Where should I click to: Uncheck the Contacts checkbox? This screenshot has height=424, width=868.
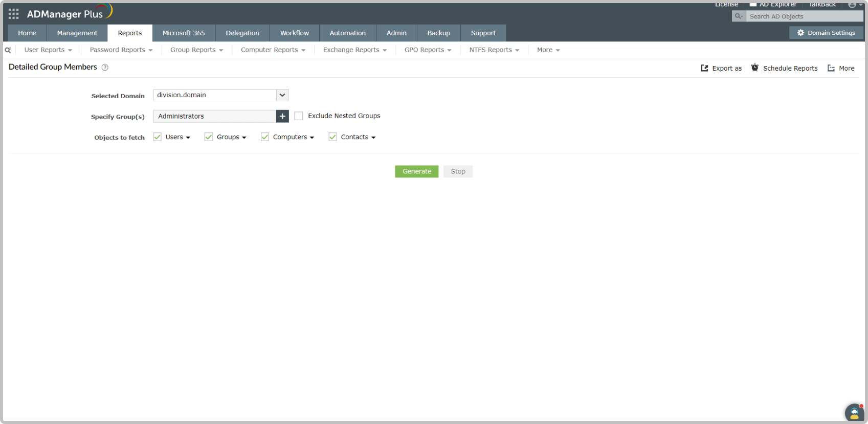point(332,137)
